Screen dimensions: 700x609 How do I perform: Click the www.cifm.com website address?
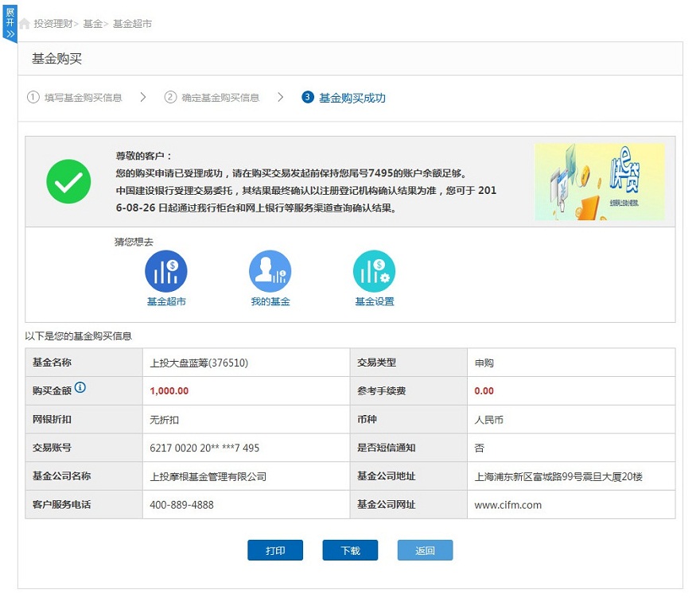coord(507,505)
